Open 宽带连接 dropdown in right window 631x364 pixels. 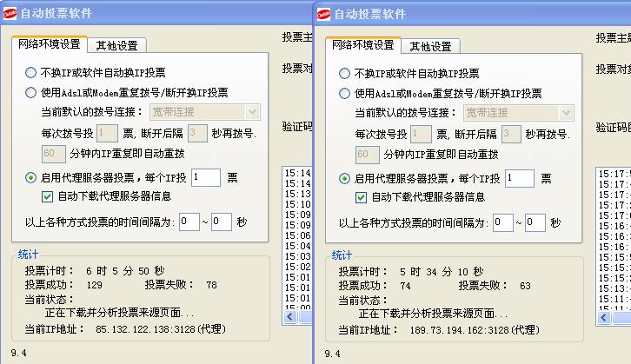tap(566, 112)
